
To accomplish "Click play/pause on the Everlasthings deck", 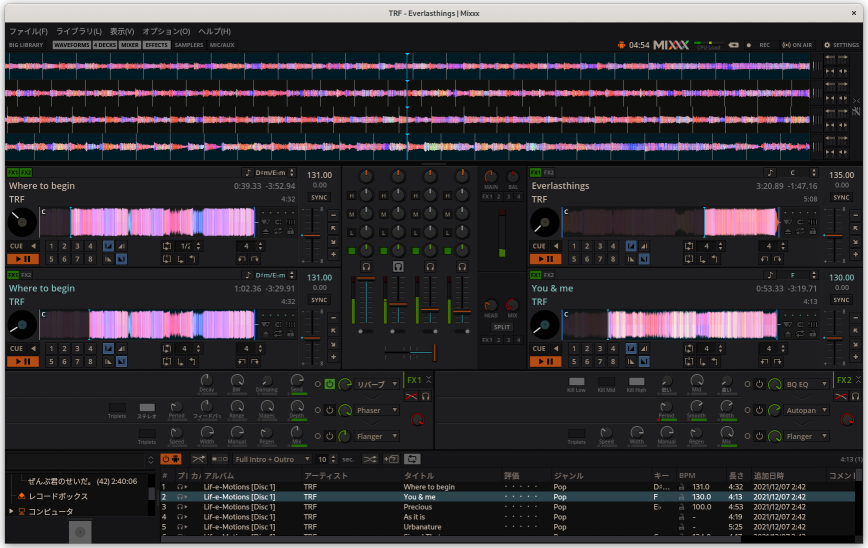I will (545, 259).
